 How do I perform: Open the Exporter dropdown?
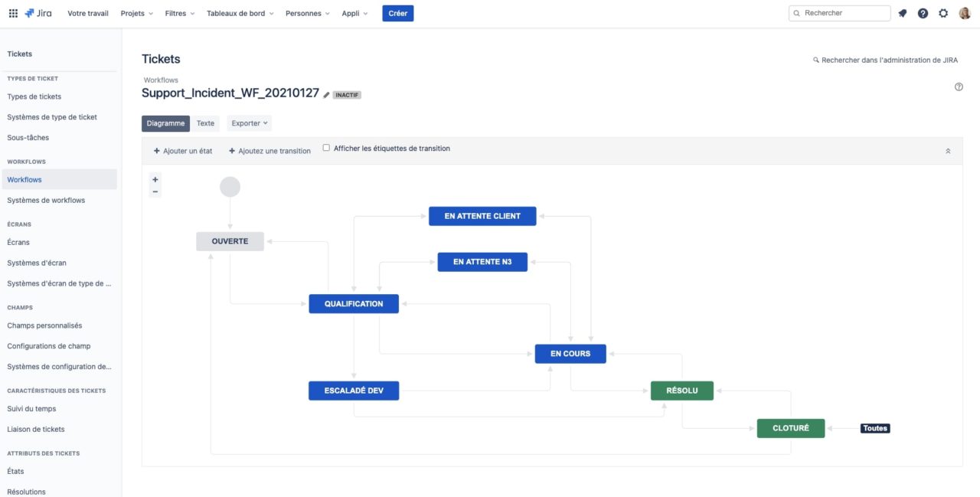tap(247, 123)
